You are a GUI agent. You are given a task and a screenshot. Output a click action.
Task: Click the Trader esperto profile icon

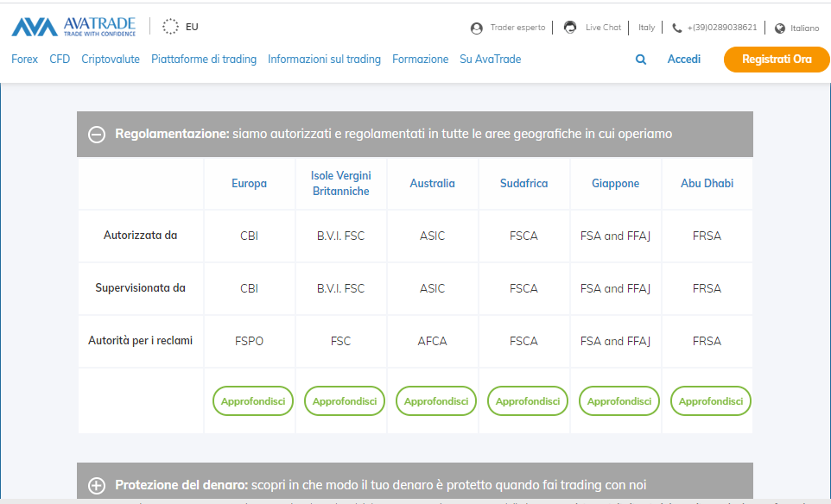pos(477,28)
